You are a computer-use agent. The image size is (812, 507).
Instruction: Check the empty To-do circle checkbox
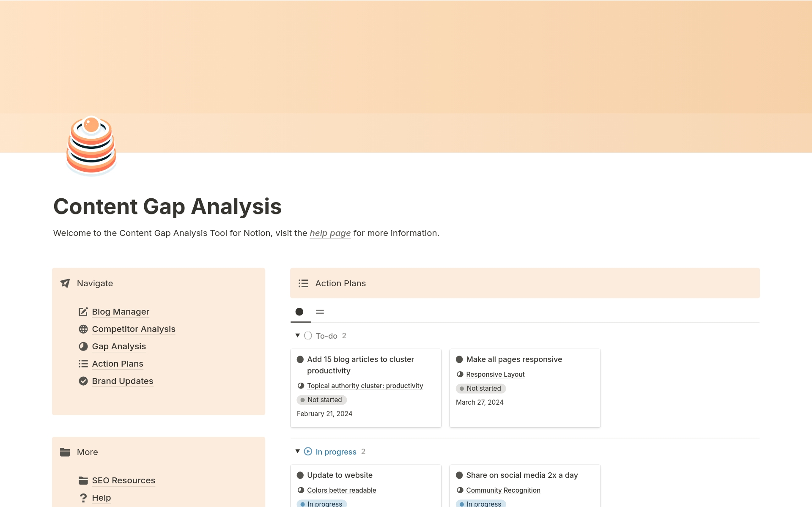(x=308, y=336)
